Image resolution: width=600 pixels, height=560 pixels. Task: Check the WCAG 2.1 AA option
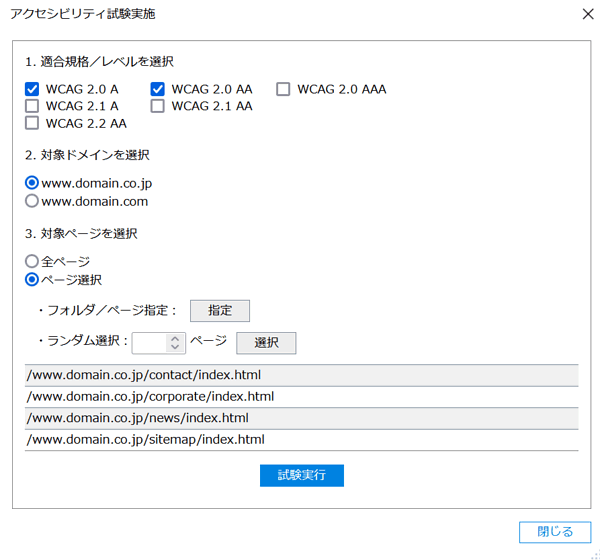(x=158, y=106)
